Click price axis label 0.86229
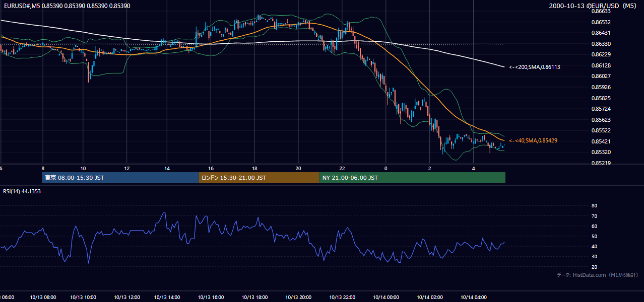This screenshot has width=644, height=302. tap(601, 54)
